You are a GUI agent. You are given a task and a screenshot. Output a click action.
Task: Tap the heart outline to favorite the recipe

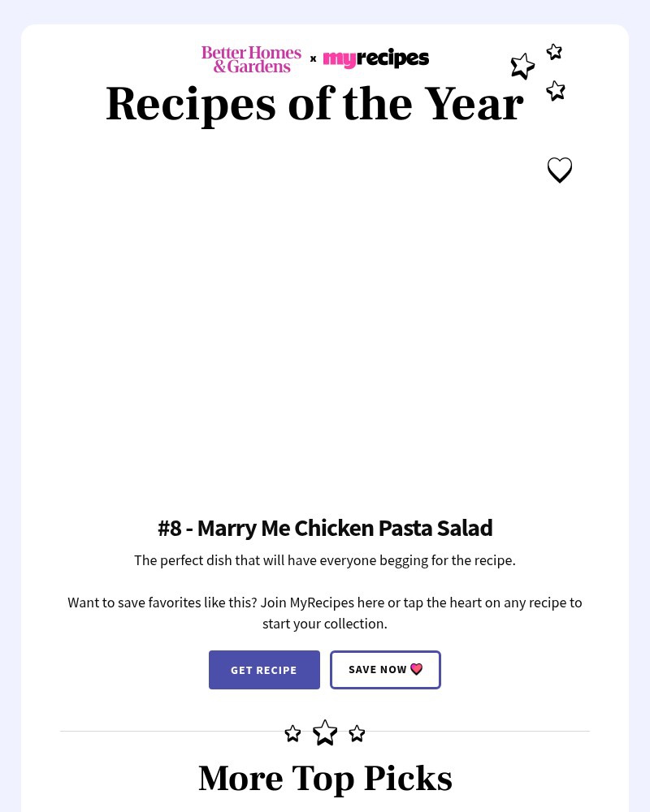(x=560, y=171)
